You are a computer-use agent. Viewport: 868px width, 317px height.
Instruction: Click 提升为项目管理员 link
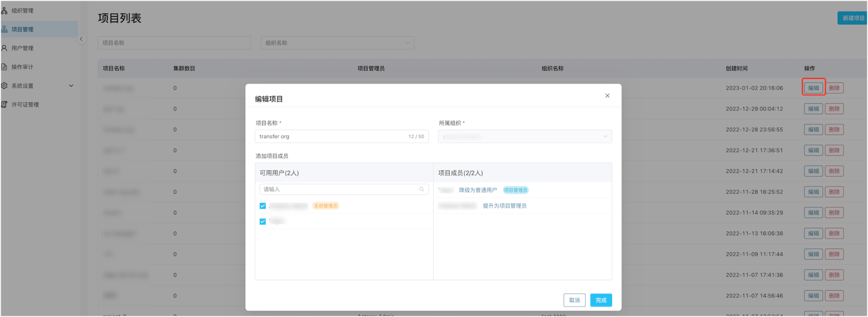pos(504,206)
